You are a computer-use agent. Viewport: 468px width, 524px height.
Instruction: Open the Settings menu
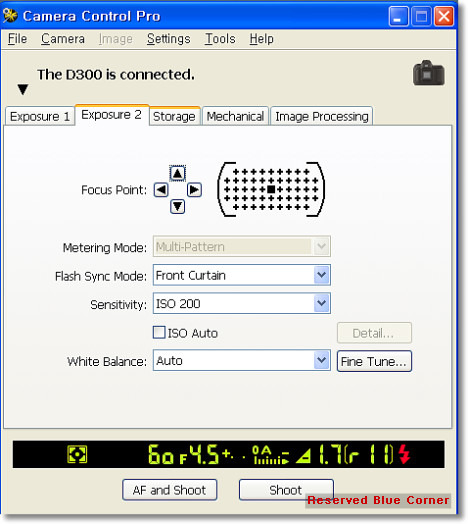pyautogui.click(x=168, y=39)
